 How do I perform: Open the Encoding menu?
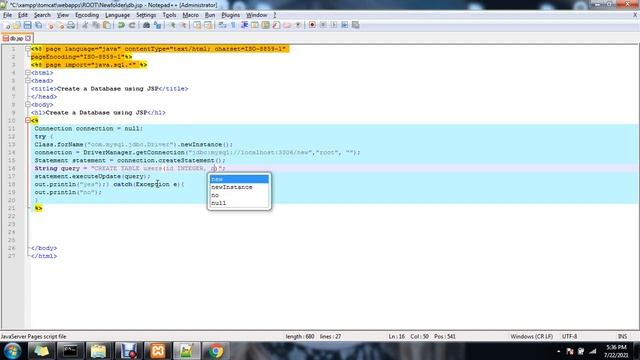(x=87, y=15)
